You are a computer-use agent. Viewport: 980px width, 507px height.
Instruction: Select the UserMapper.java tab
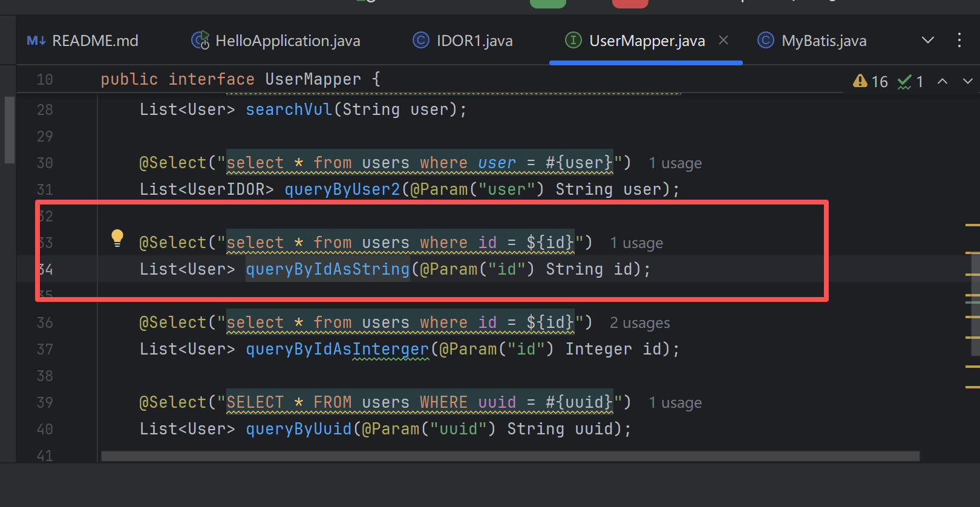point(647,41)
